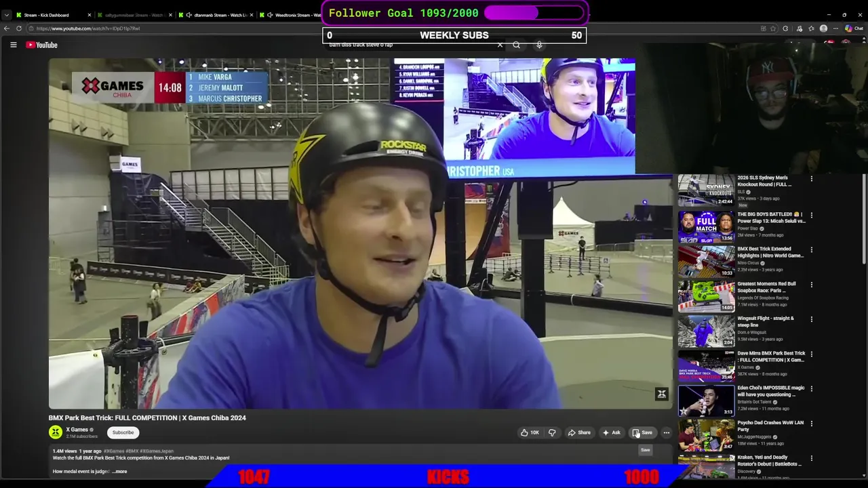The width and height of the screenshot is (868, 488).
Task: Reload the page with refresh icon
Action: click(19, 28)
